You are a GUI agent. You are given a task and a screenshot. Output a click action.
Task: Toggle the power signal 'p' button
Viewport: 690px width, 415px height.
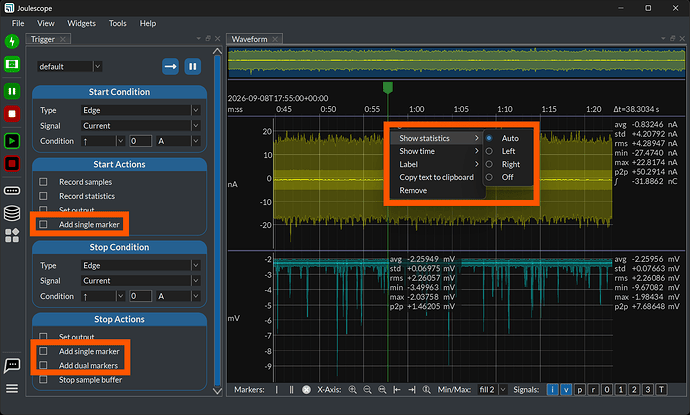click(x=580, y=389)
